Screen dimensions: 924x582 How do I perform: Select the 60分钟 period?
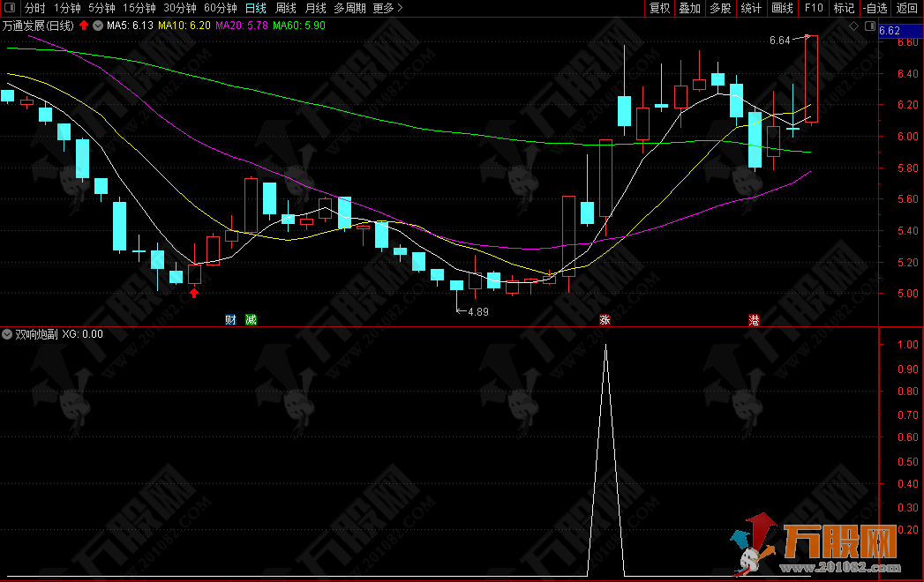click(x=221, y=8)
